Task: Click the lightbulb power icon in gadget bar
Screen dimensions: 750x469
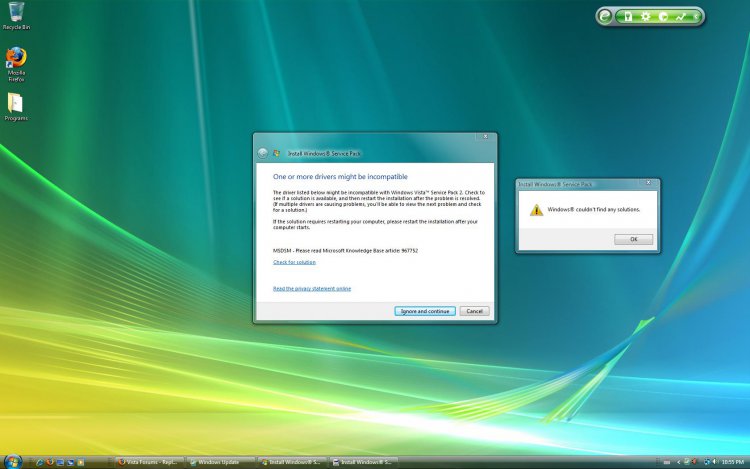Action: (628, 17)
